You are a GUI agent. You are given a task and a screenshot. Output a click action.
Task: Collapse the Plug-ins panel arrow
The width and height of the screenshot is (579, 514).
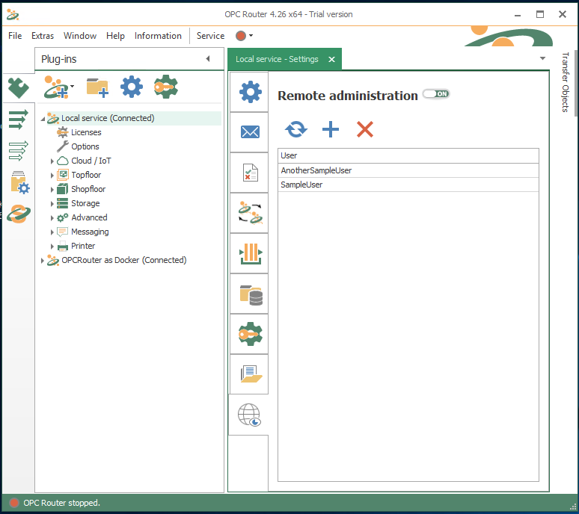[208, 59]
